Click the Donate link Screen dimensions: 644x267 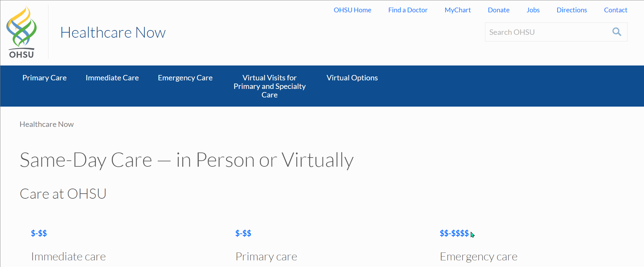click(499, 10)
